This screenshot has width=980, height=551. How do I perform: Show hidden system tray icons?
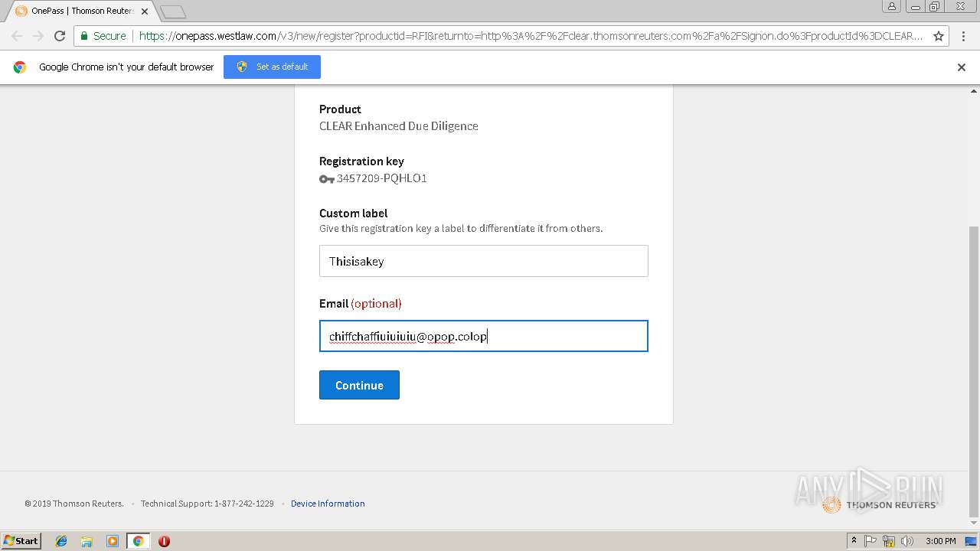(854, 541)
